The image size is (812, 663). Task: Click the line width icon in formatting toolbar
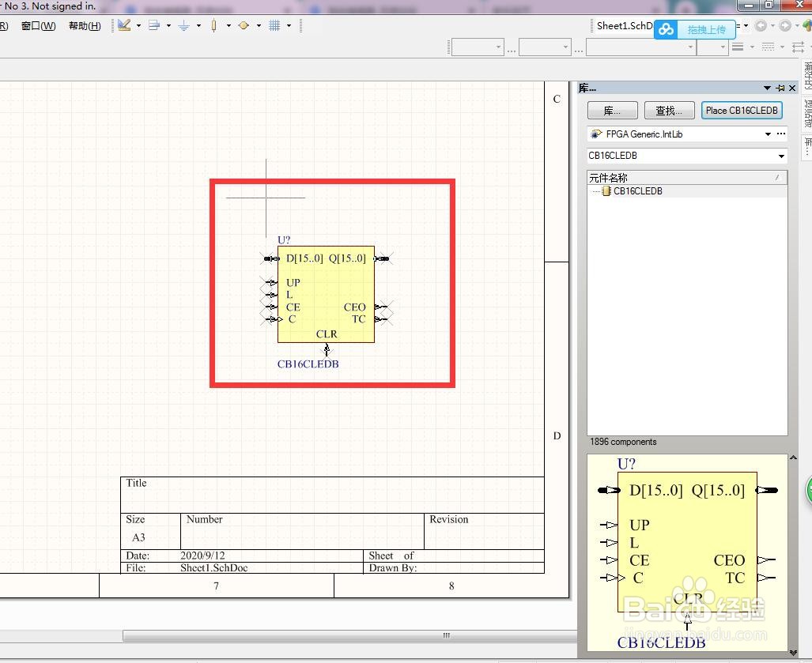pos(738,47)
